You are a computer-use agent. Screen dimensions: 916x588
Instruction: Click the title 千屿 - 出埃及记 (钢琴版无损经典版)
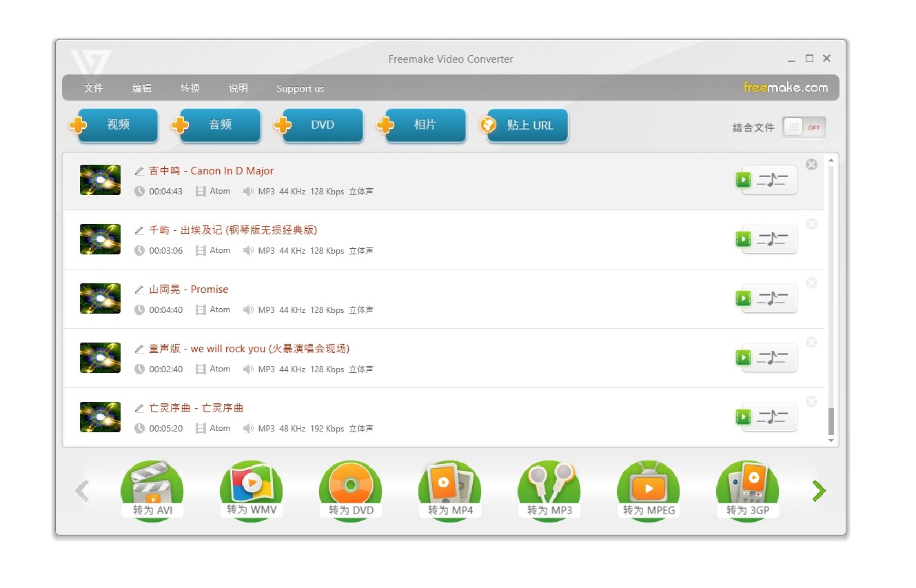(x=233, y=230)
